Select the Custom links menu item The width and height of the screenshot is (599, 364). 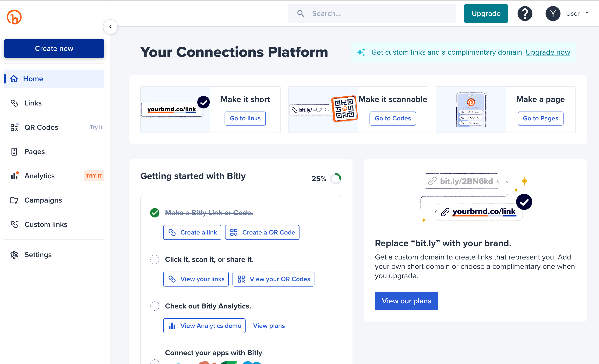coord(46,224)
